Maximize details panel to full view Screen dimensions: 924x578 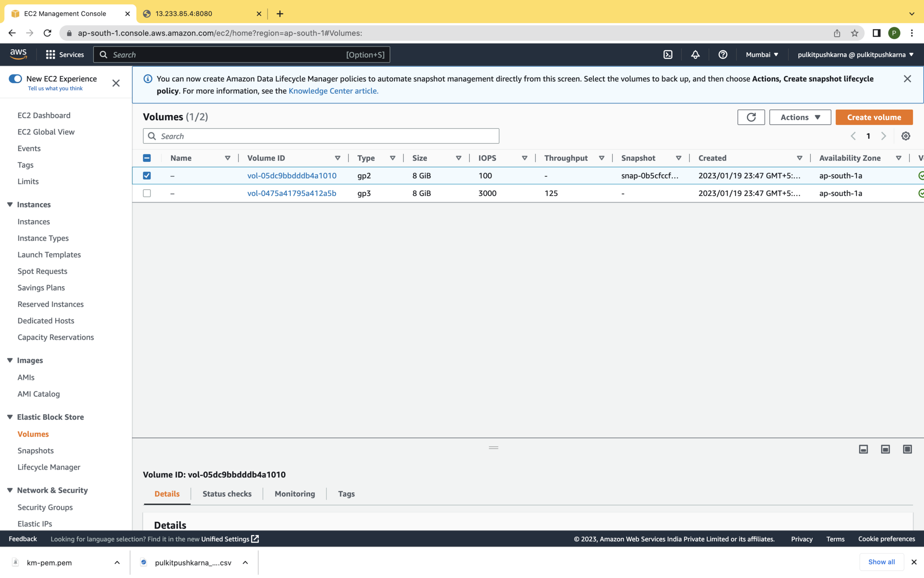(x=907, y=449)
